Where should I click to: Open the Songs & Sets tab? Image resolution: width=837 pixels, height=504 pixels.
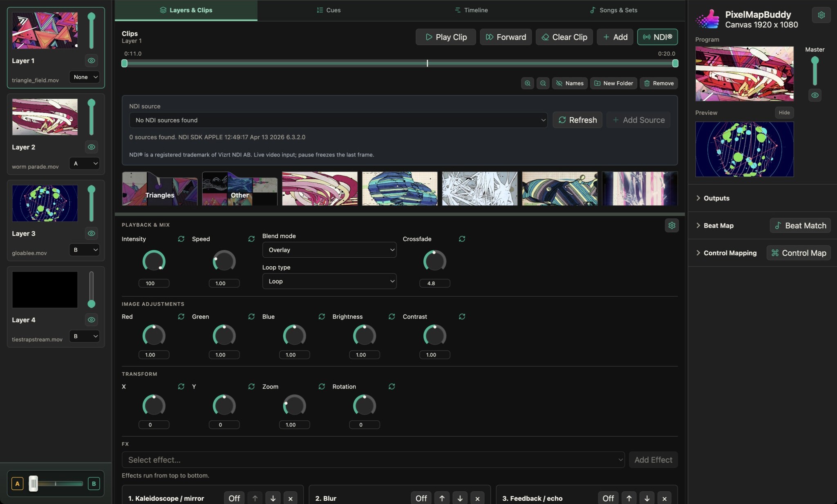pyautogui.click(x=613, y=10)
